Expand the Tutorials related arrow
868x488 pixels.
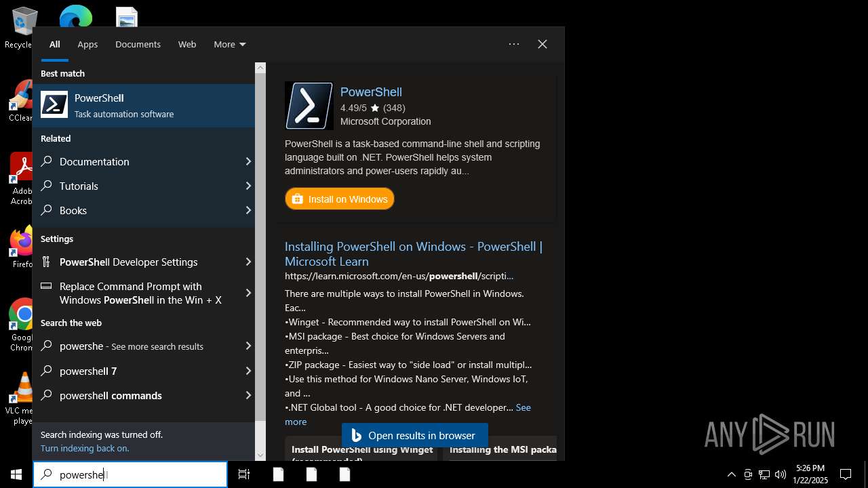248,186
